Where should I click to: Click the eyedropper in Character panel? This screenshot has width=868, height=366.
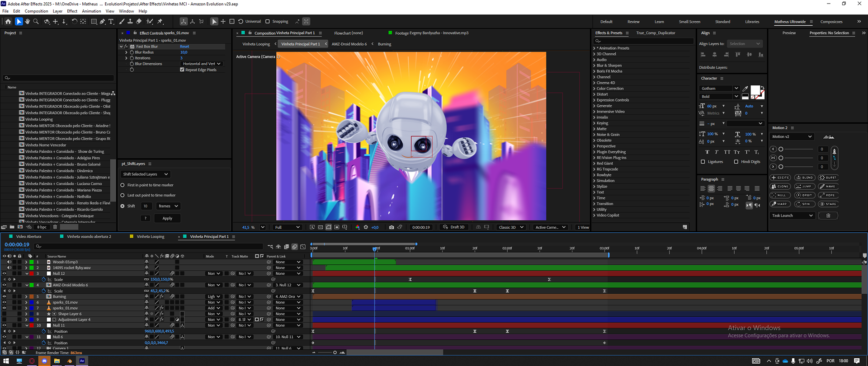[745, 89]
